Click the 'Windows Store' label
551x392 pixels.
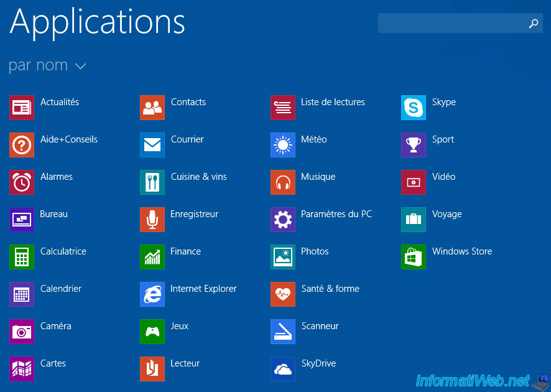[x=462, y=251]
